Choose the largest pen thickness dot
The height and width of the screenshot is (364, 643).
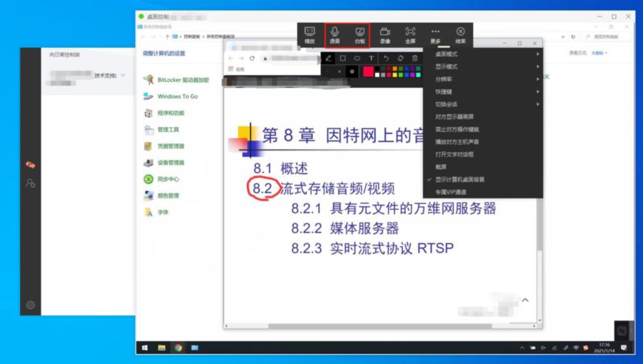click(352, 71)
